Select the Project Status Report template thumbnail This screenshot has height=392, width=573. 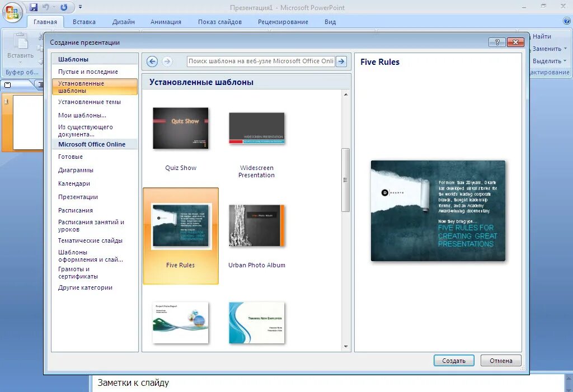[x=181, y=323]
